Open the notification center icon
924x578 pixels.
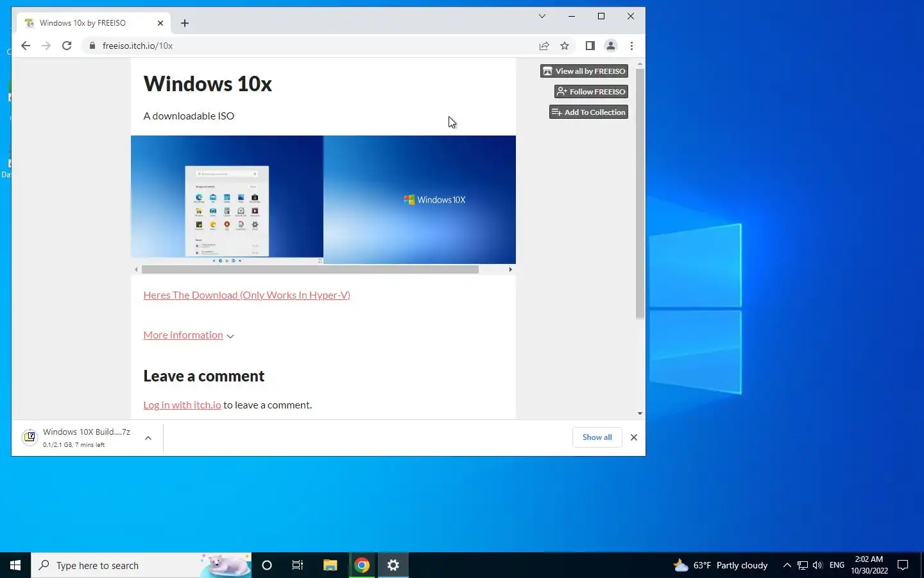(x=903, y=565)
